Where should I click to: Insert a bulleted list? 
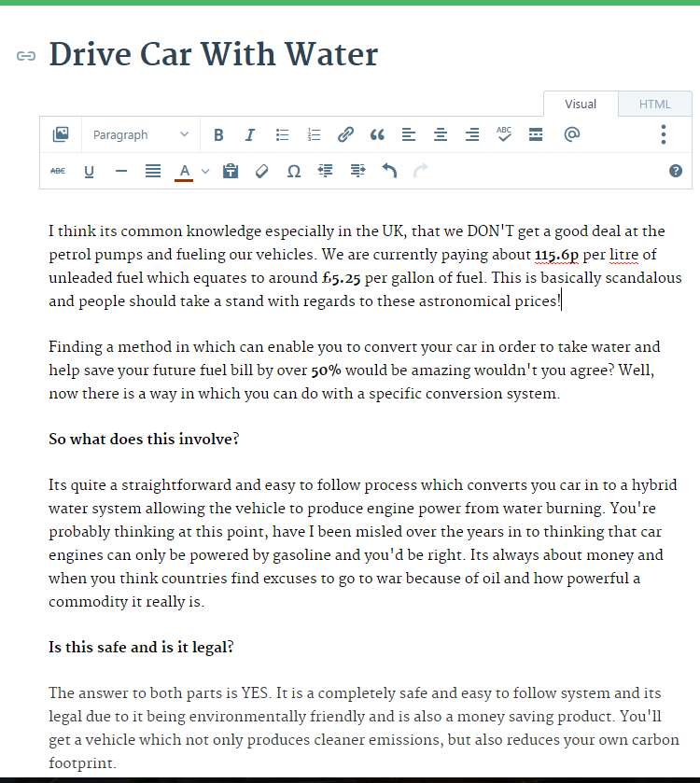click(x=282, y=134)
